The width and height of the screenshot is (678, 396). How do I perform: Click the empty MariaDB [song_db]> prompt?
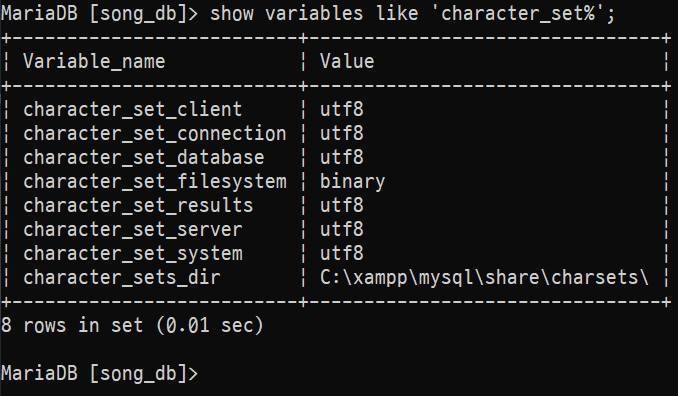coord(99,374)
